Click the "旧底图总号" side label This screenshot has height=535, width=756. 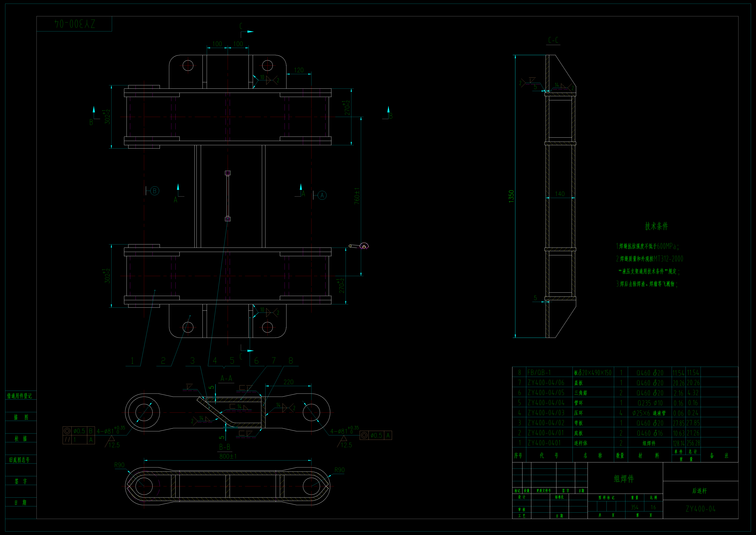click(19, 460)
